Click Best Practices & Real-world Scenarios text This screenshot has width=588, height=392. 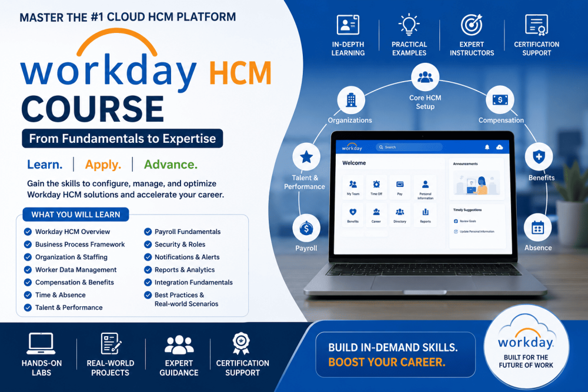coord(186,299)
